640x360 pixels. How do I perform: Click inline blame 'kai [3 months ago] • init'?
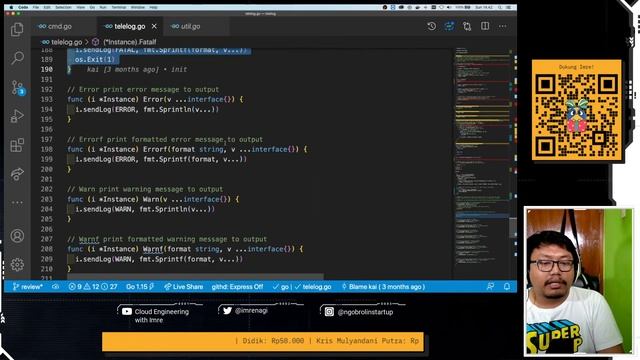(x=137, y=69)
